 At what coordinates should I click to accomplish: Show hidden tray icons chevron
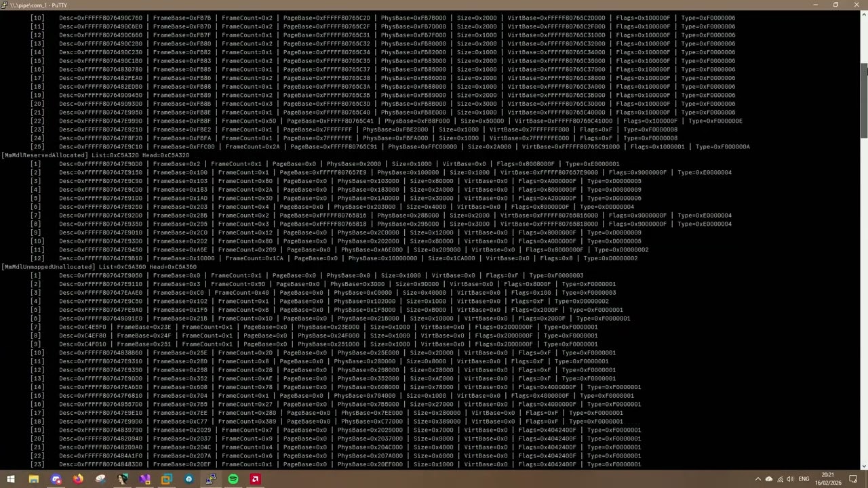[x=757, y=479]
